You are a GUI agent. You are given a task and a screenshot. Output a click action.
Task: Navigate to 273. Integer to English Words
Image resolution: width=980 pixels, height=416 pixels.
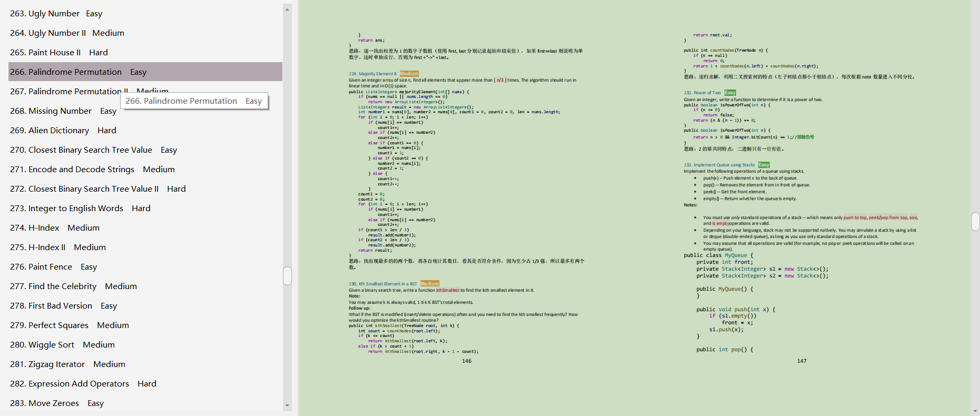point(80,209)
